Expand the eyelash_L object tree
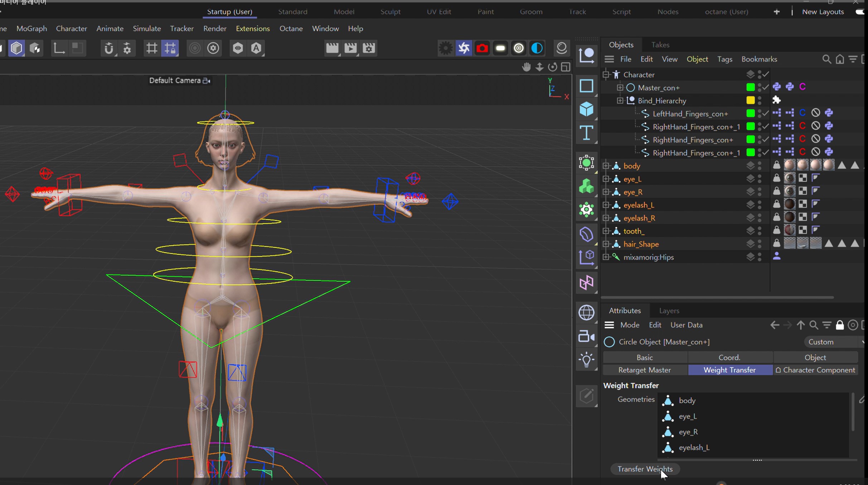Viewport: 868px width, 485px height. (606, 205)
